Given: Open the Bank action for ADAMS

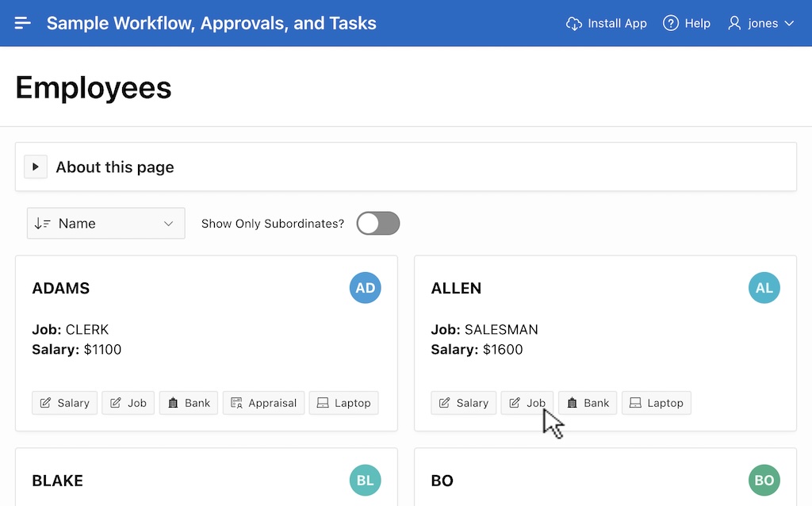Looking at the screenshot, I should (x=189, y=403).
